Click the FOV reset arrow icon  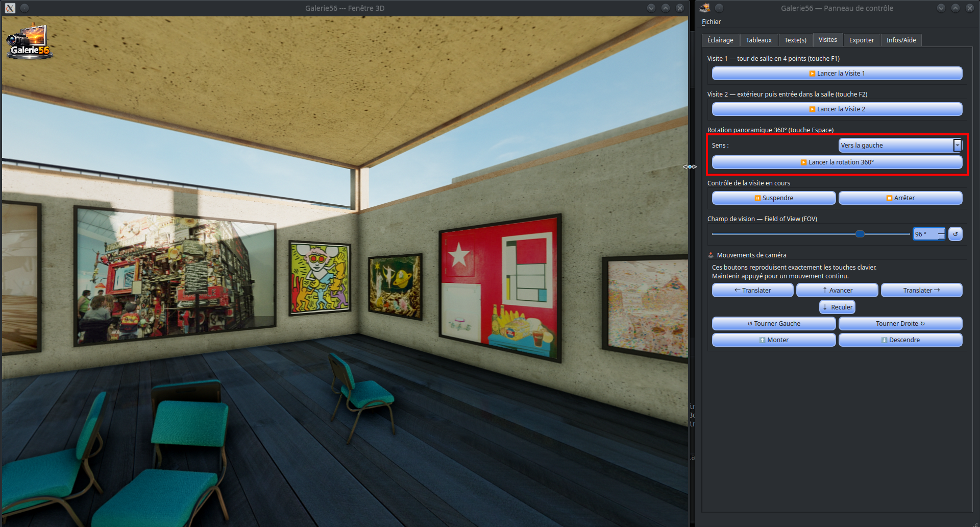click(x=955, y=234)
